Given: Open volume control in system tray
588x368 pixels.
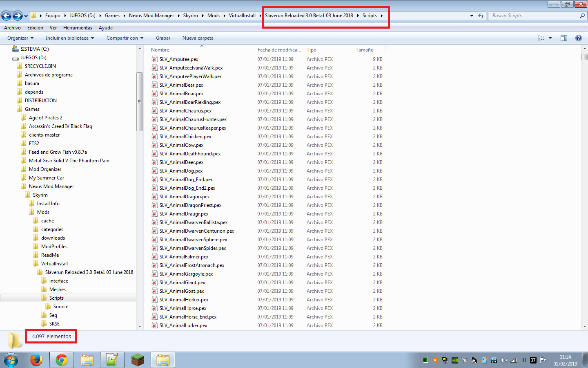Looking at the screenshot, I should click(503, 360).
